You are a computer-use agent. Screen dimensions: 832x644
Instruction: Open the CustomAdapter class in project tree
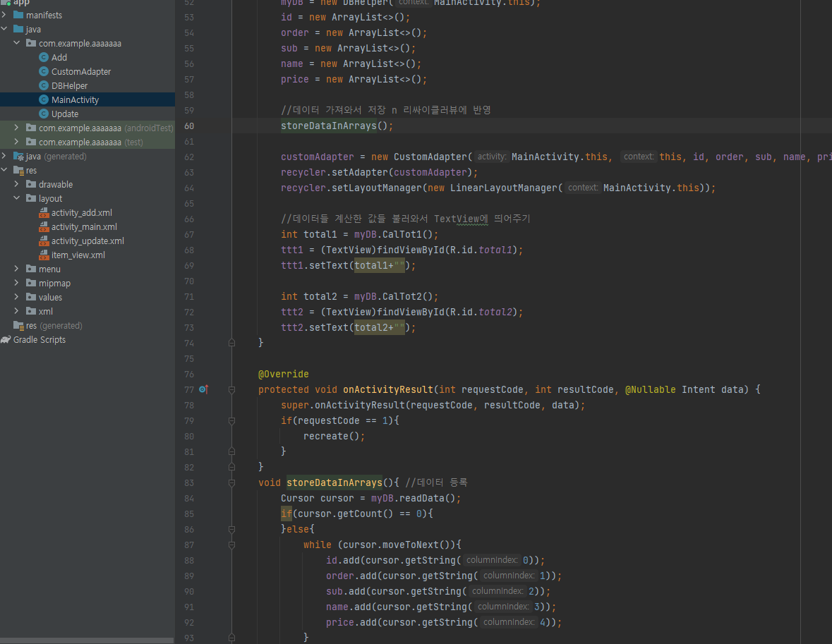pyautogui.click(x=80, y=72)
